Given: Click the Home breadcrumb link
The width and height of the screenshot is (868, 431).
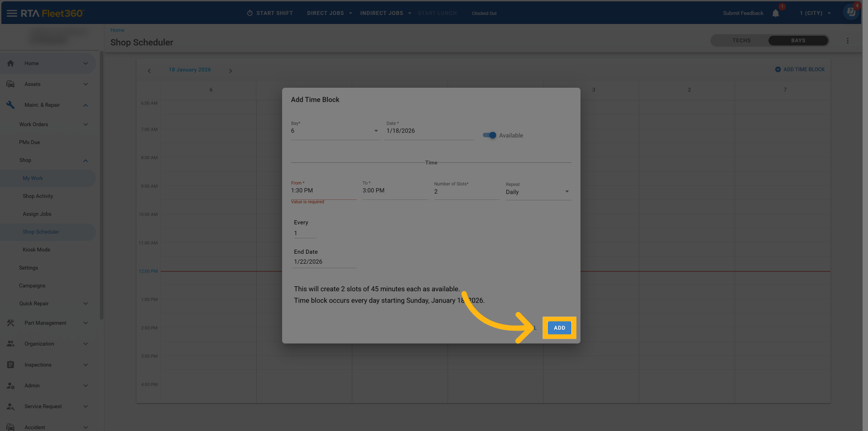Looking at the screenshot, I should point(117,30).
